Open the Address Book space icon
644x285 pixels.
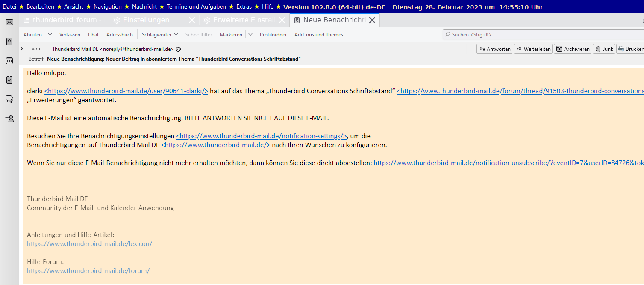[x=9, y=42]
